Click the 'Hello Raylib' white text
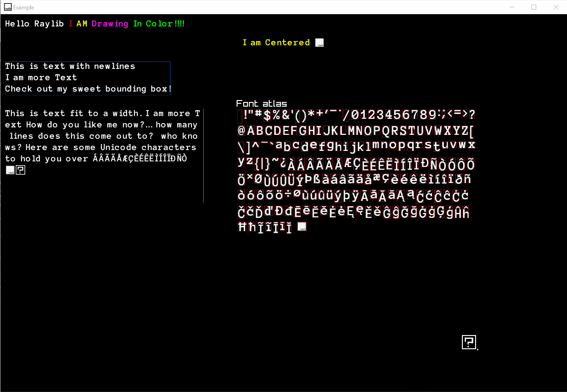567x392 pixels. click(34, 24)
